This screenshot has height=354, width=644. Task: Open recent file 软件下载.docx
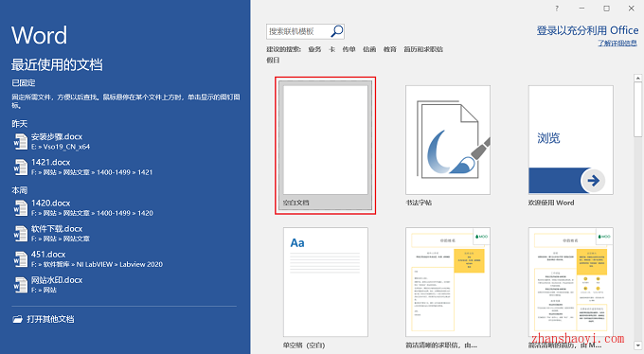57,229
